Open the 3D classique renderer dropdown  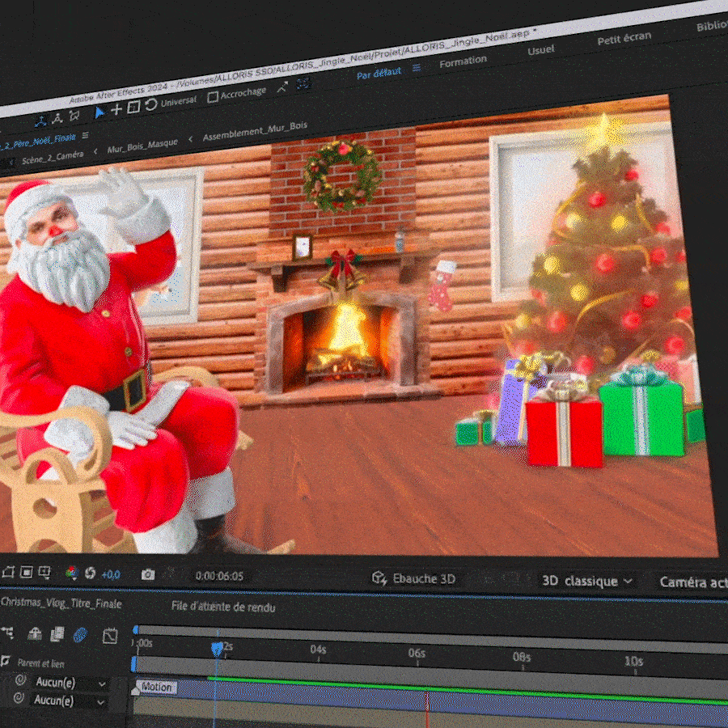(x=586, y=581)
